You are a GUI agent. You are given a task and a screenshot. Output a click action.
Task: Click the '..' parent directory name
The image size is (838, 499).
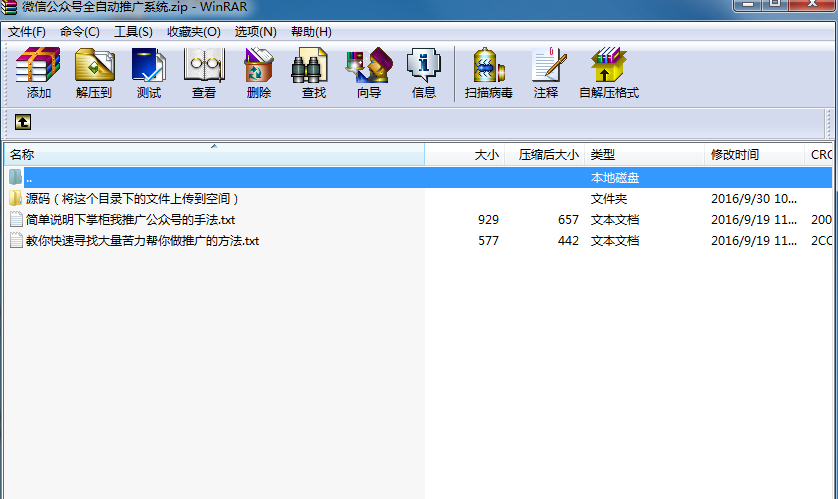(x=29, y=179)
